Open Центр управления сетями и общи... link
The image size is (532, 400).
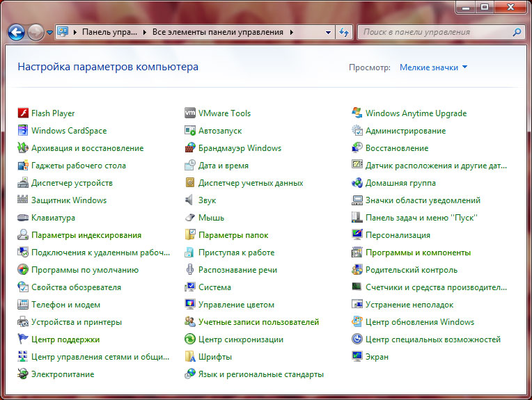pyautogui.click(x=100, y=357)
